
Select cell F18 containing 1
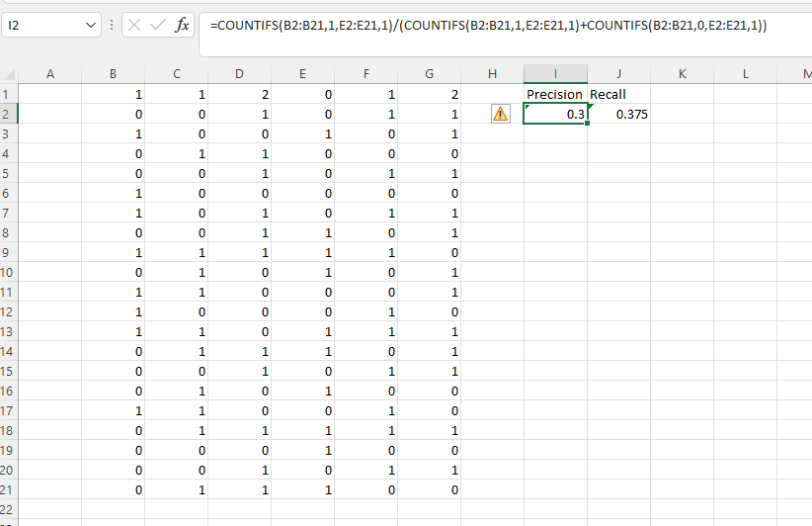coord(366,430)
